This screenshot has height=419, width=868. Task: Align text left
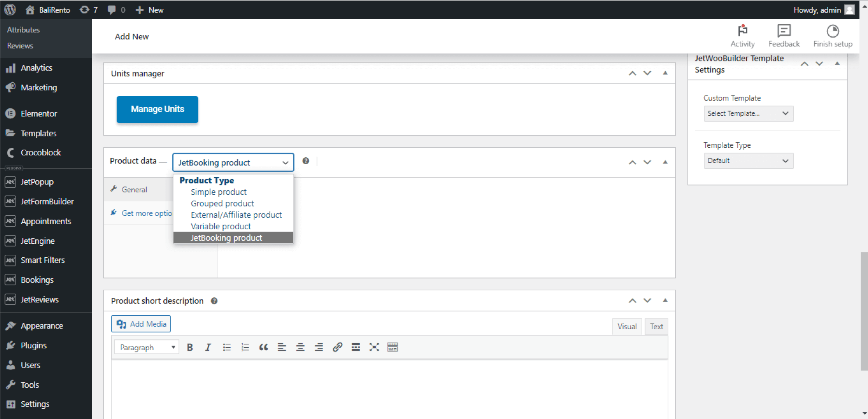coord(282,347)
